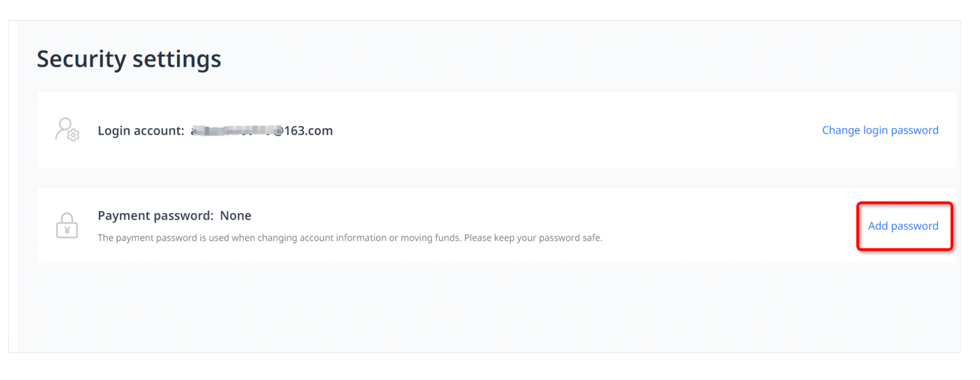Click the Add password link
The width and height of the screenshot is (980, 380).
pyautogui.click(x=903, y=226)
